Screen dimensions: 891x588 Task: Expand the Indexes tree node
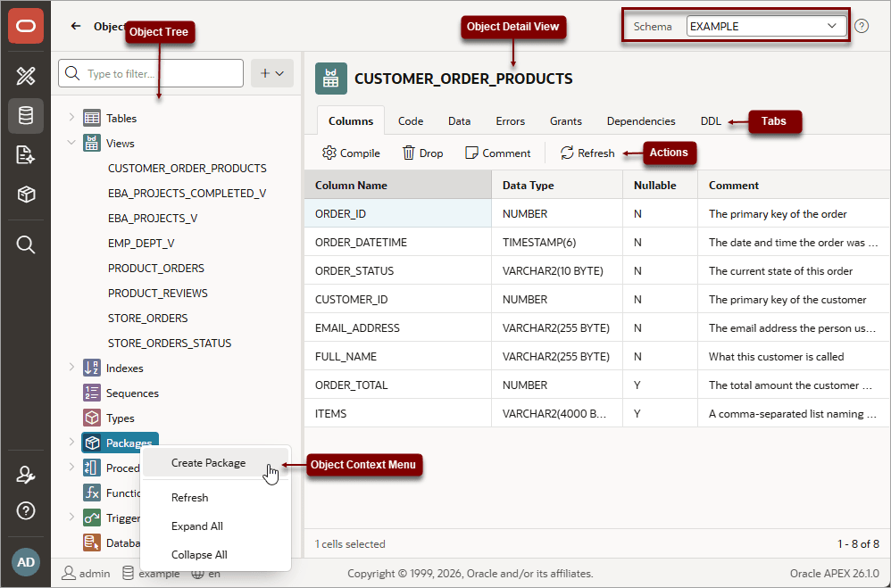pyautogui.click(x=71, y=368)
